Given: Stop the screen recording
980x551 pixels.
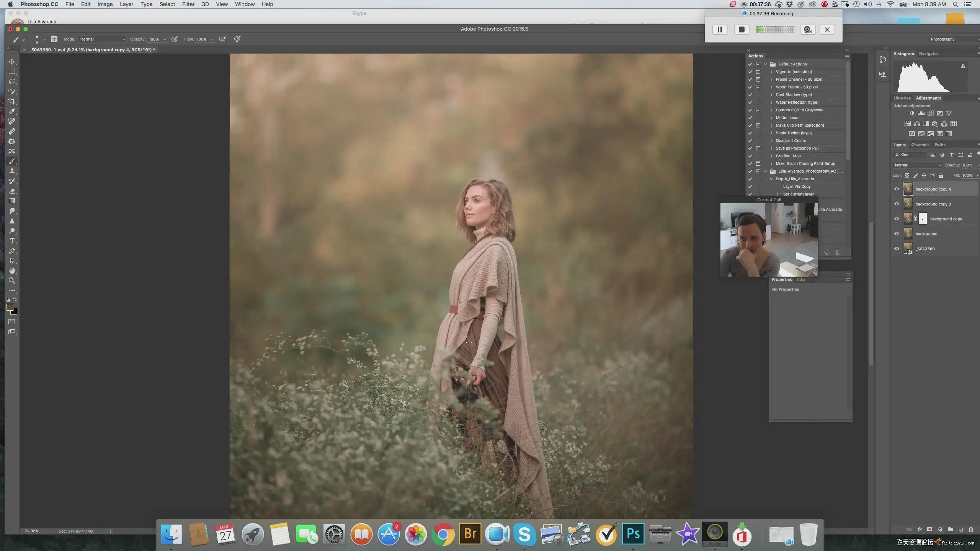Looking at the screenshot, I should (x=742, y=29).
